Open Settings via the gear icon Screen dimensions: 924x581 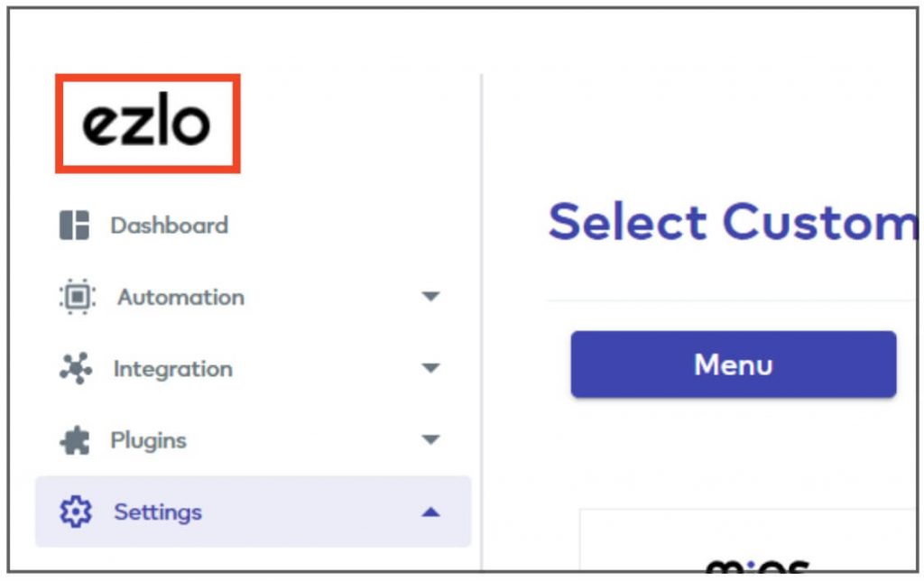(77, 512)
